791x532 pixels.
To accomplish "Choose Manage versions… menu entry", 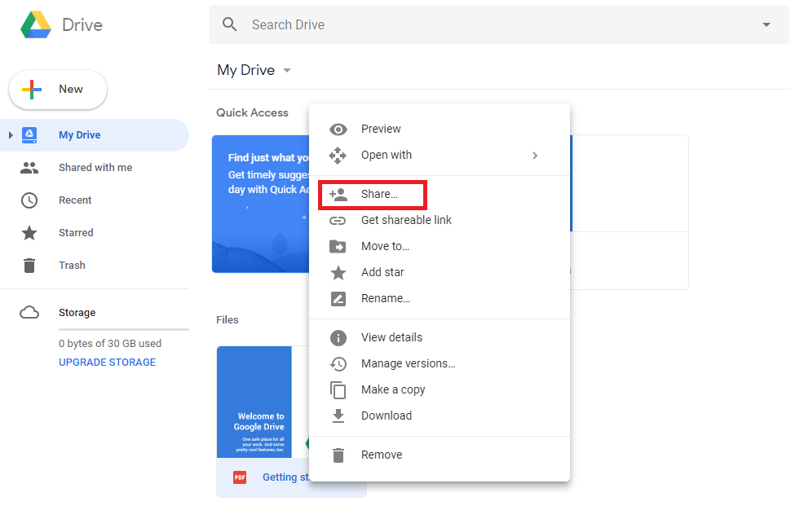I will click(x=408, y=364).
